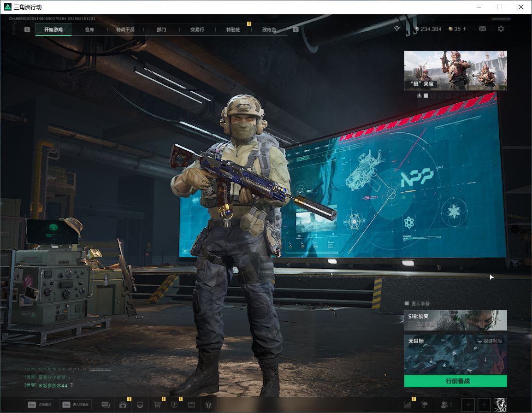Switch to the 仓库 tab
532x413 pixels.
[89, 29]
